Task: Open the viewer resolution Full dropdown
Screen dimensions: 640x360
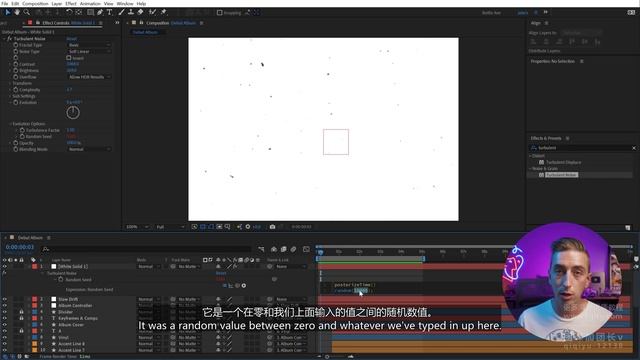Action: click(170, 227)
